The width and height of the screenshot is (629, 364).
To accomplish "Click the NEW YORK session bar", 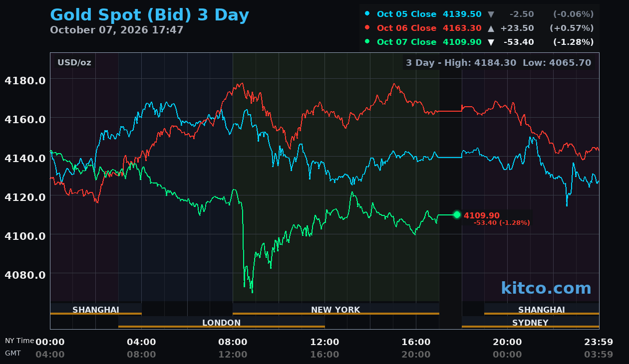I will [336, 309].
